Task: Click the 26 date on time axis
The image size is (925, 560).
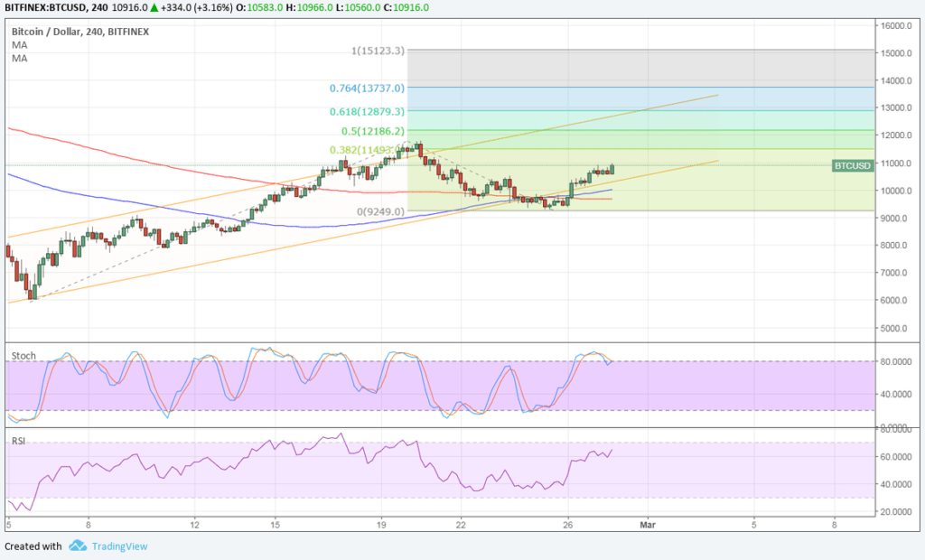Action: (568, 524)
